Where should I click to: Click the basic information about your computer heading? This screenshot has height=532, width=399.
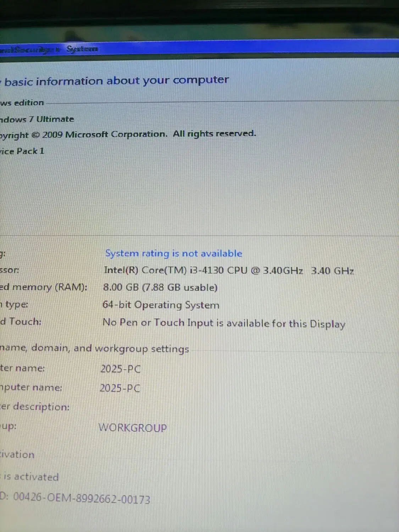(116, 81)
